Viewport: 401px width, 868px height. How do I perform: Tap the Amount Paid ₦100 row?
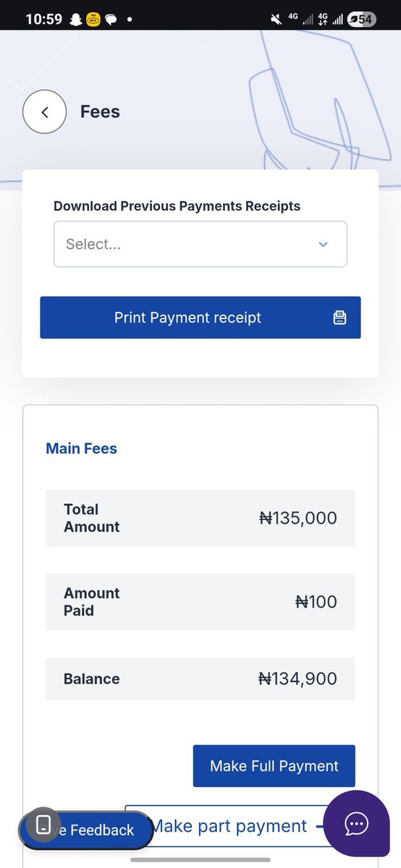click(200, 602)
